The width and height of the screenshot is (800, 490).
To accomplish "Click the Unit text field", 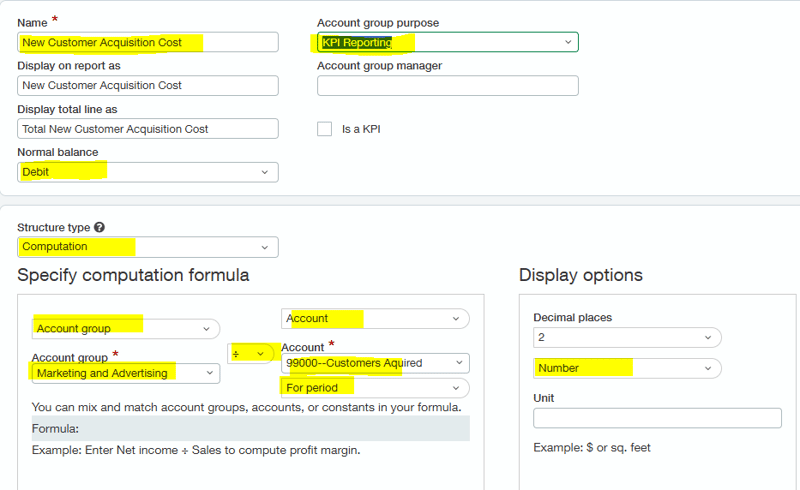I will 657,418.
